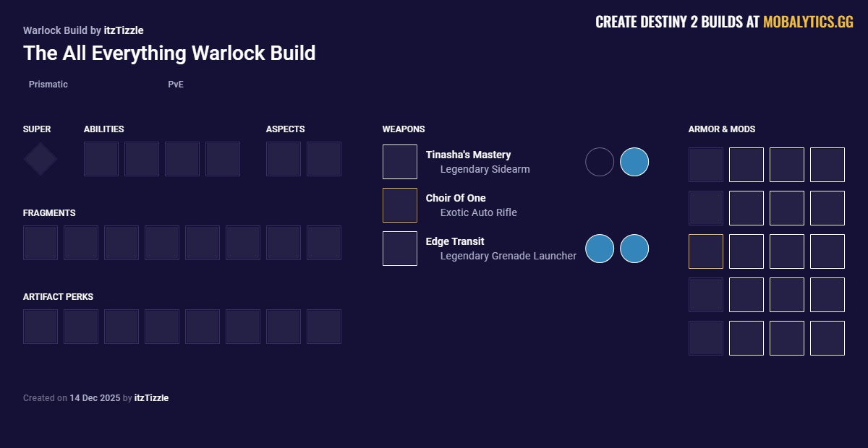Click the first Artifact Perks slot
The image size is (868, 448).
41,327
